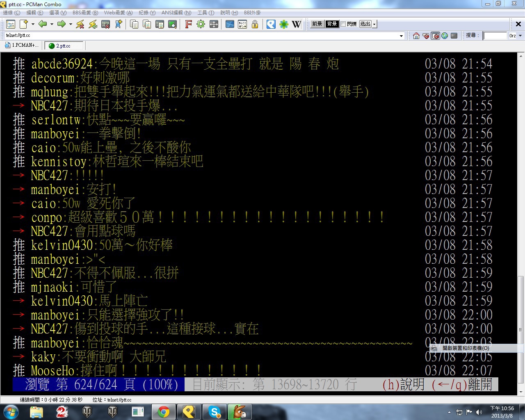Click the (←/q)離開 exit text
The image size is (525, 420).
pyautogui.click(x=461, y=385)
